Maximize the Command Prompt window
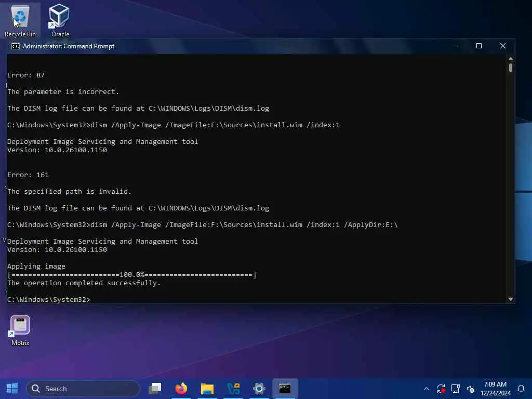 point(479,46)
